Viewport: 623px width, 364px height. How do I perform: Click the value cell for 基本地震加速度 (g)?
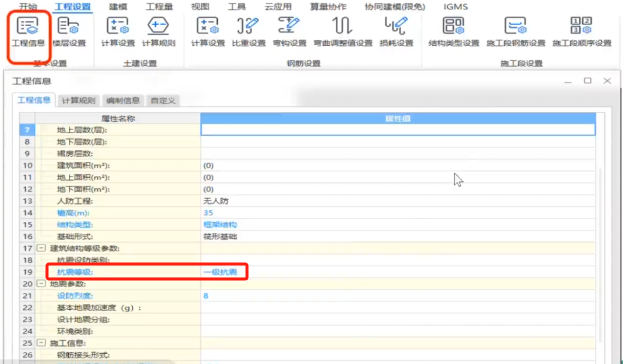coord(398,308)
